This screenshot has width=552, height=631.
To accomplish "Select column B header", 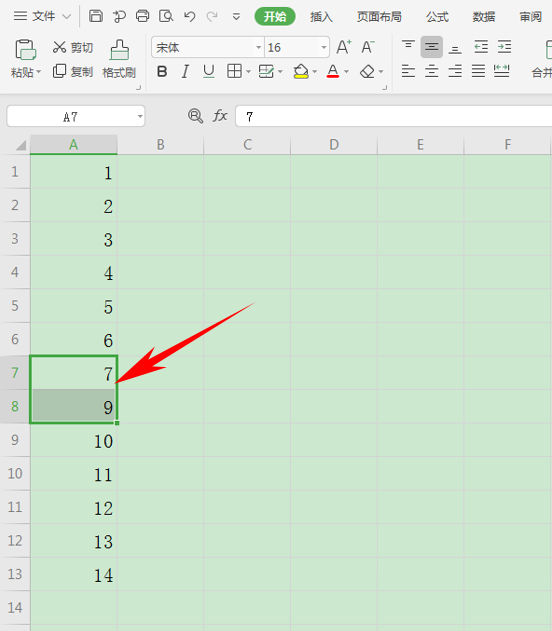I will tap(161, 144).
